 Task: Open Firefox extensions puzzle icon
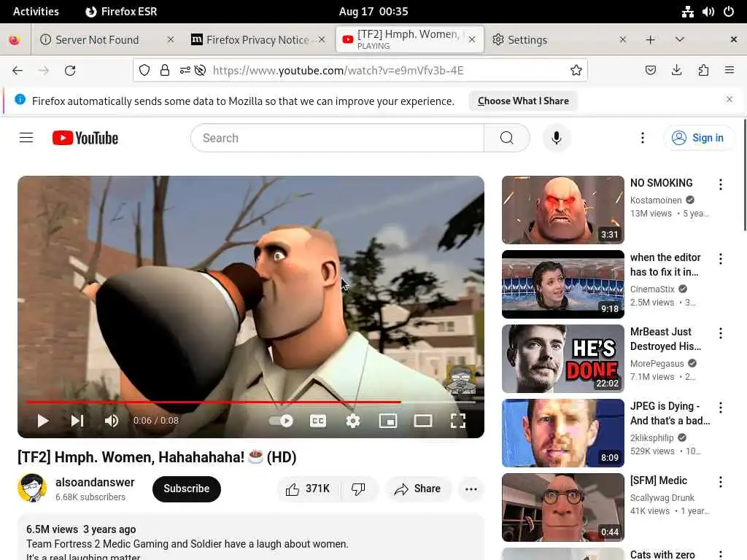703,71
